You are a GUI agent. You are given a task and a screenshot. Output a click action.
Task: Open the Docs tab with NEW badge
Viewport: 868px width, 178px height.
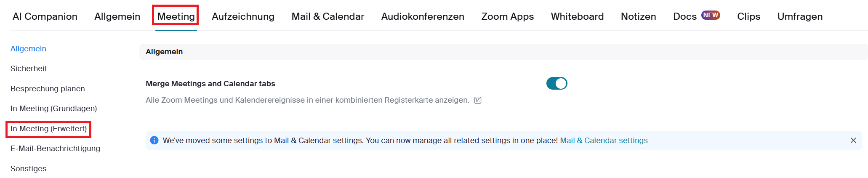[685, 16]
